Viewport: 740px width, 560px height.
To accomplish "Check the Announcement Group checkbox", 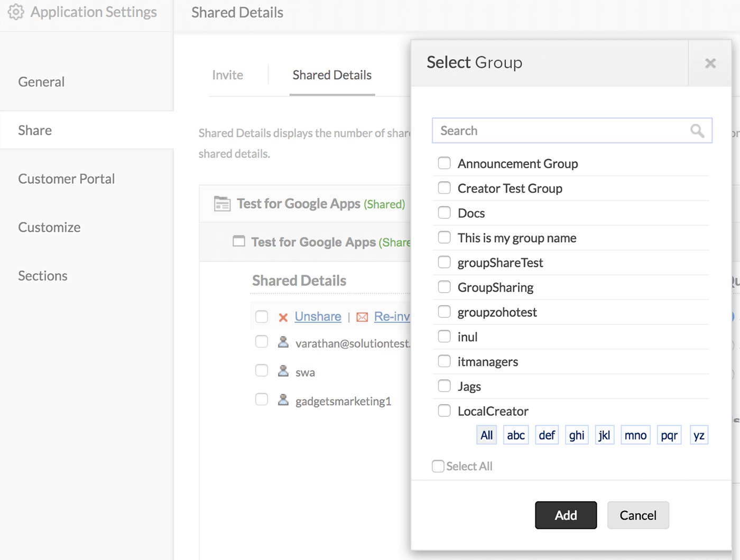I will (x=444, y=163).
